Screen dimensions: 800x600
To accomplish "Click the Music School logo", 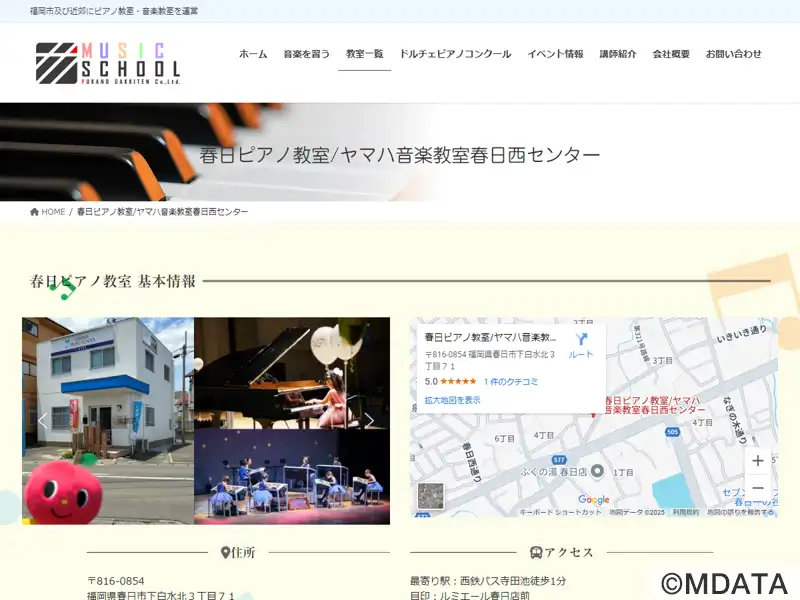I will (108, 63).
